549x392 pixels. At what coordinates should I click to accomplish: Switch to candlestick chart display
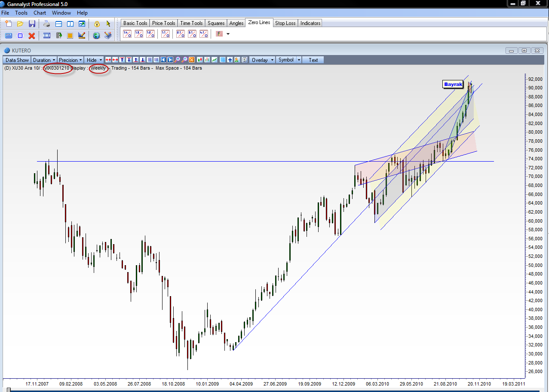tap(200, 60)
